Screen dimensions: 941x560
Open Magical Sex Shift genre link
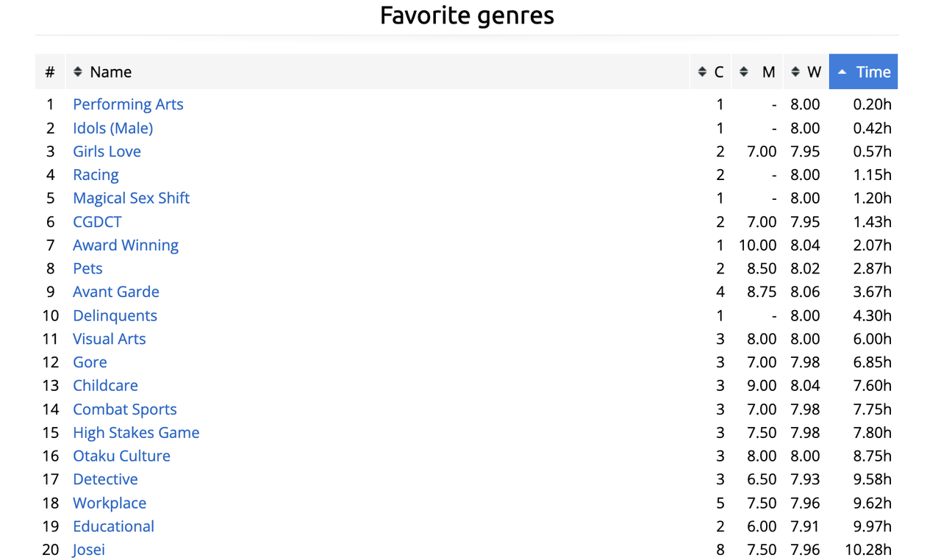[x=131, y=198]
